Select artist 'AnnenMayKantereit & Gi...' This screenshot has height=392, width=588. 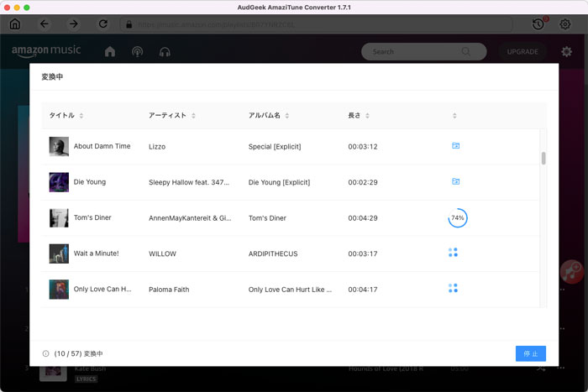[190, 218]
